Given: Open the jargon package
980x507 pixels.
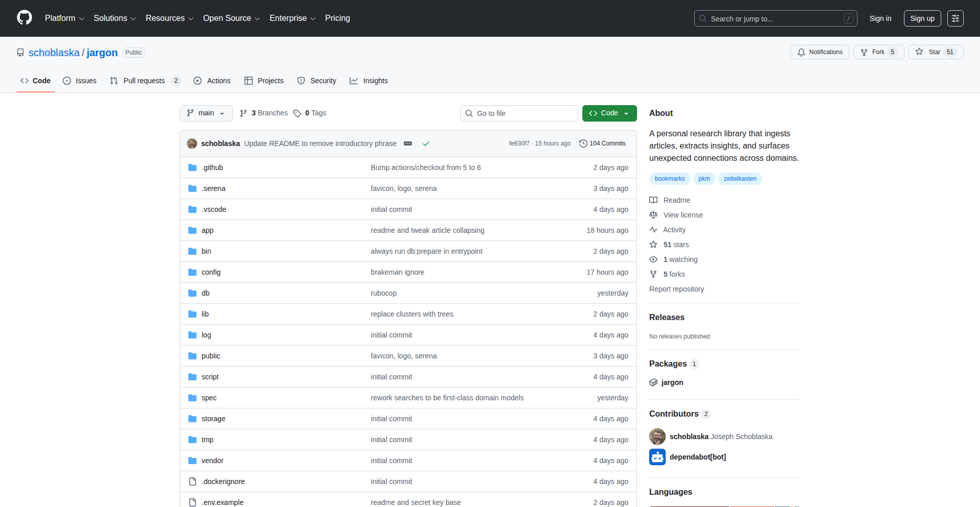Looking at the screenshot, I should 672,382.
